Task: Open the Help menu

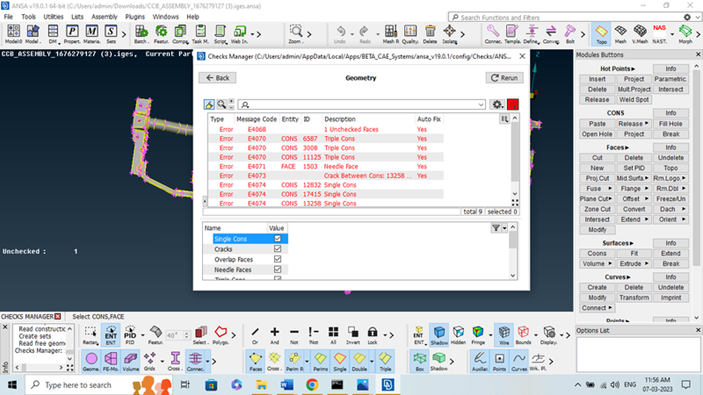Action: point(192,17)
